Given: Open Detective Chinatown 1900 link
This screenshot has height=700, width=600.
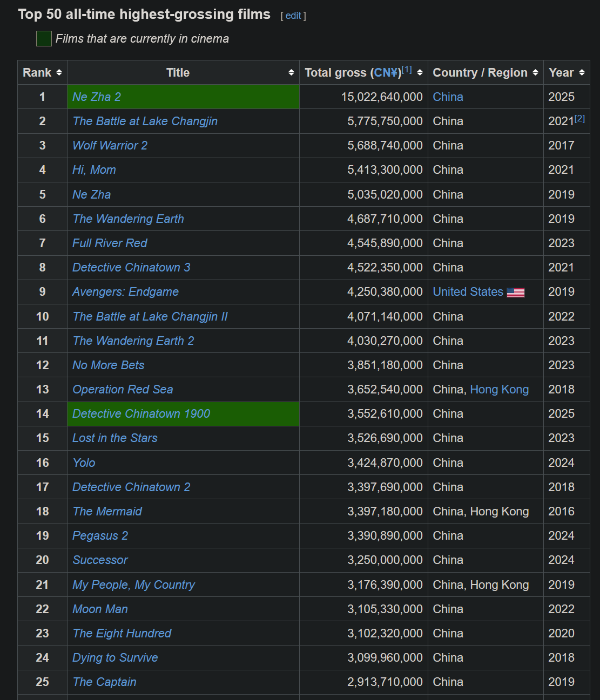Looking at the screenshot, I should tap(141, 414).
